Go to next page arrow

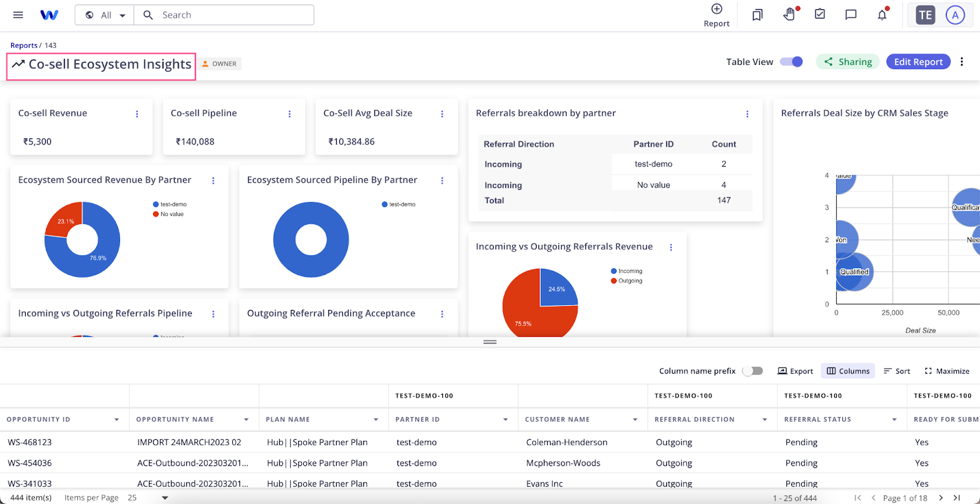tap(941, 498)
